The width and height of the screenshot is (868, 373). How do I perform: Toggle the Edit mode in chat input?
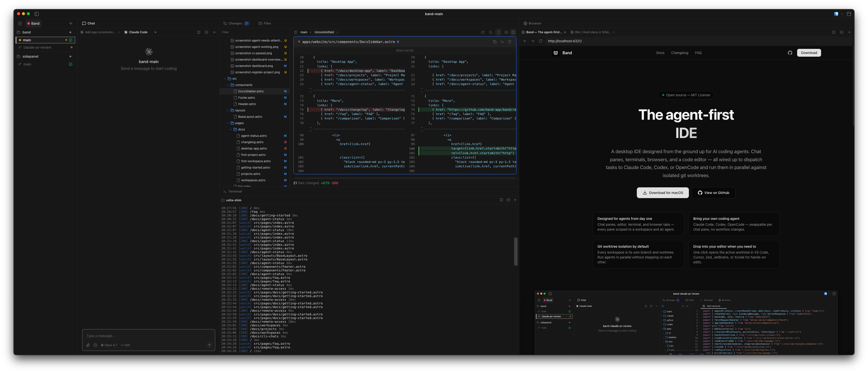tap(125, 345)
